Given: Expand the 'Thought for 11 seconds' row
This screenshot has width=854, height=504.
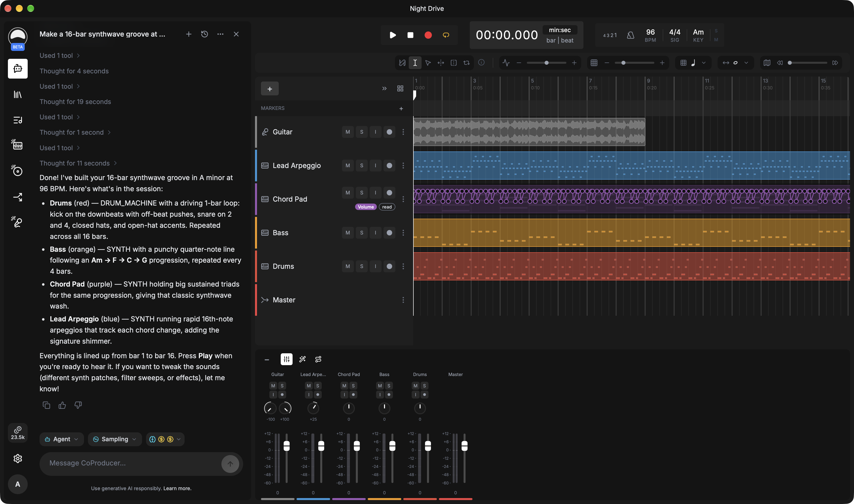Looking at the screenshot, I should click(x=79, y=163).
